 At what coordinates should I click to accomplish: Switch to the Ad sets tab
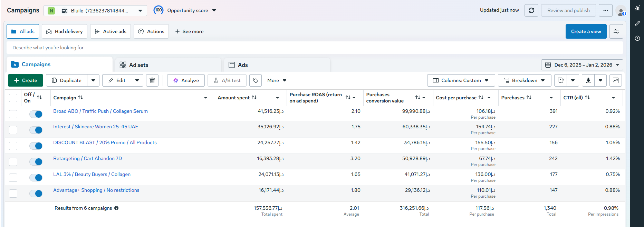168,65
